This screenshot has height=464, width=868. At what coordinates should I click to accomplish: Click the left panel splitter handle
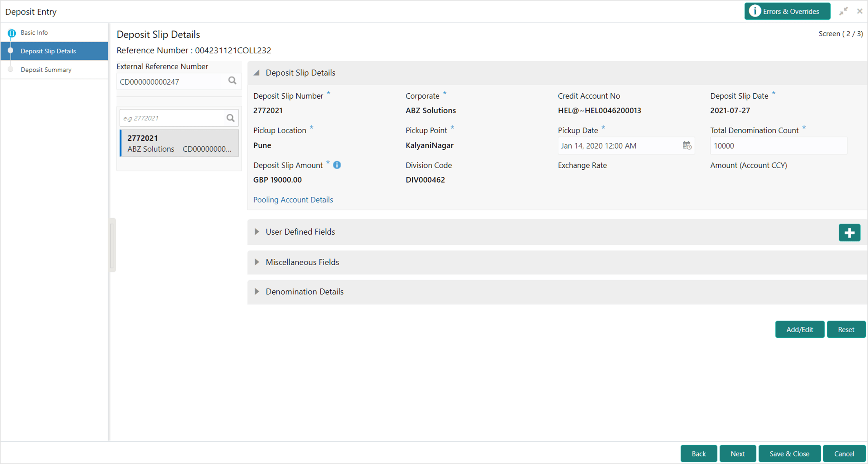tap(112, 245)
